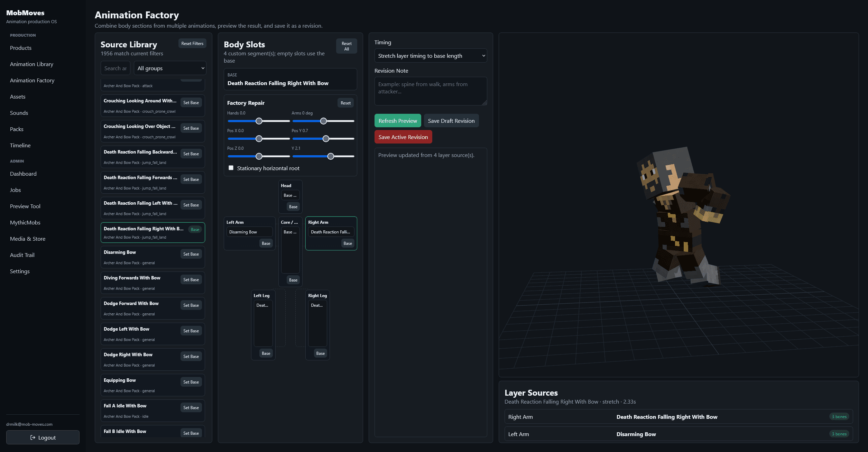Open the Right Arm source selector
The width and height of the screenshot is (868, 452).
point(331,232)
